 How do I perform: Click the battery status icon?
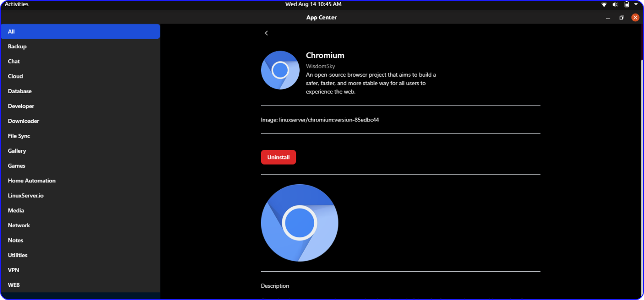click(x=627, y=4)
